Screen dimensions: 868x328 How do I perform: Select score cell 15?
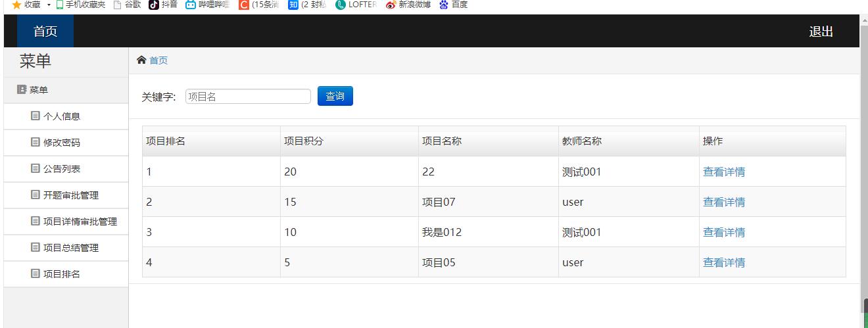(x=349, y=202)
